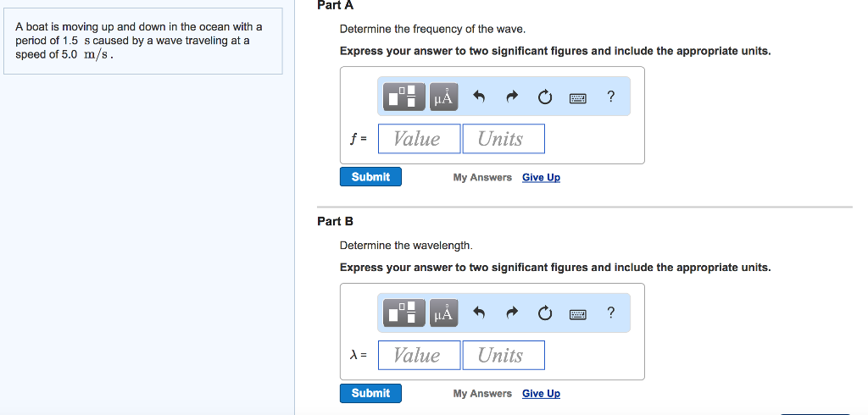
Task: Redo in Part A answer toolbar
Action: 512,97
